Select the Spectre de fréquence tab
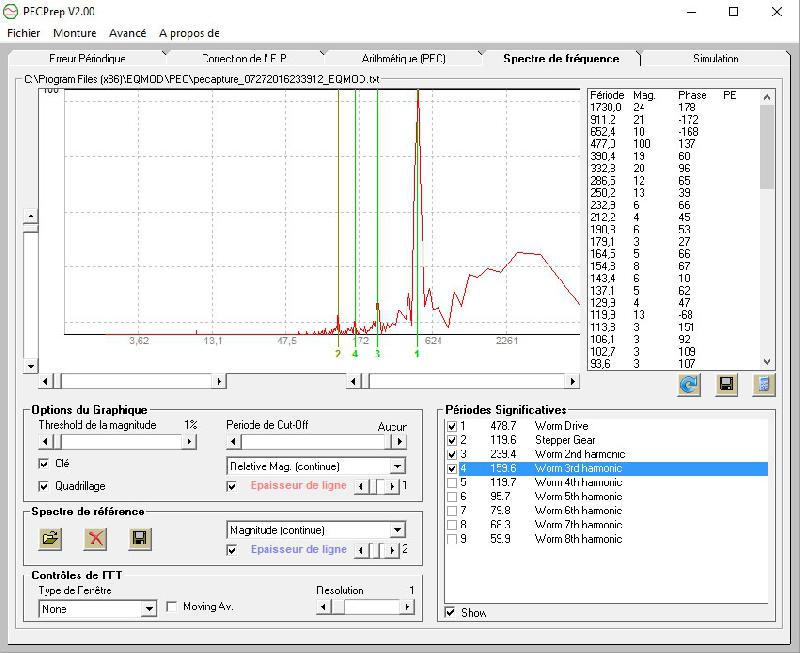This screenshot has width=800, height=653. click(x=561, y=58)
